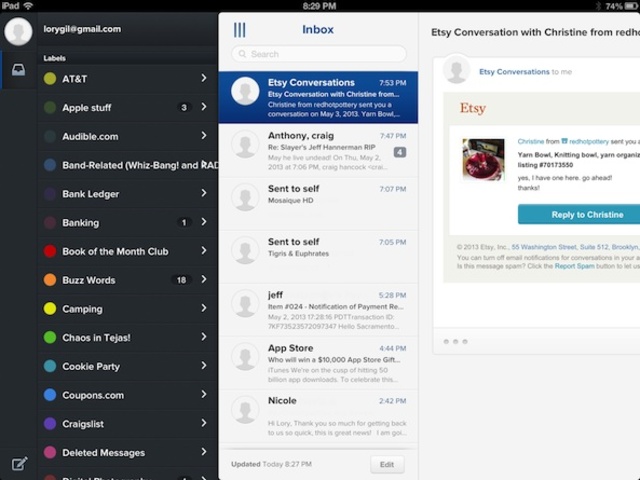This screenshot has height=480, width=640.
Task: Tap the Etsy Conversations sender name in message
Action: click(x=514, y=72)
